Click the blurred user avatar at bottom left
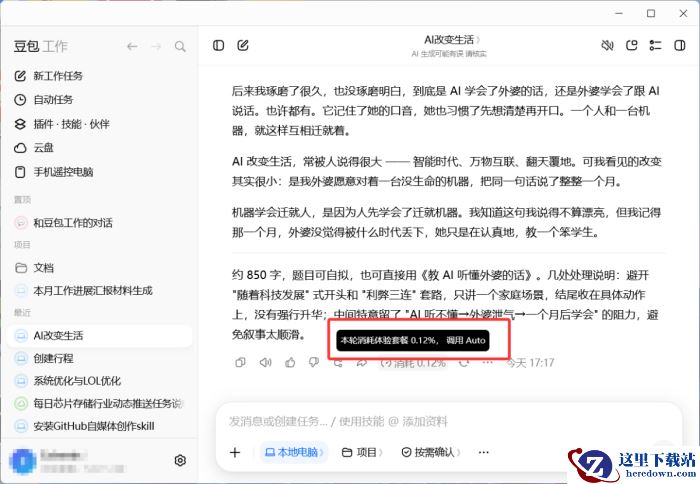Screen dimensions: 700x484 click(22, 461)
